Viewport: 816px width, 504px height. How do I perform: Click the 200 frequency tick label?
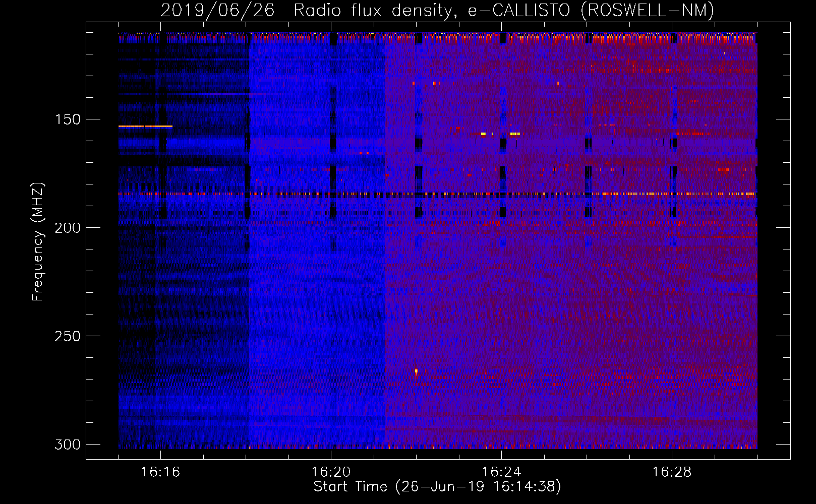click(68, 228)
